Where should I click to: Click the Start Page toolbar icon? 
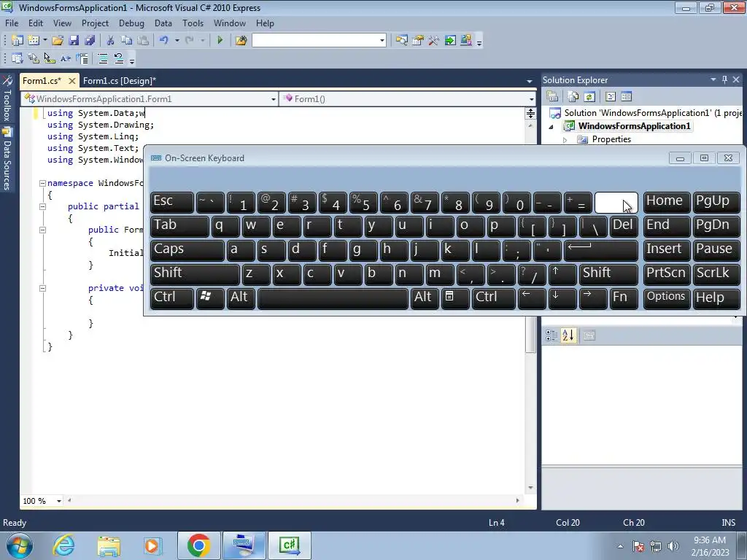pyautogui.click(x=449, y=41)
